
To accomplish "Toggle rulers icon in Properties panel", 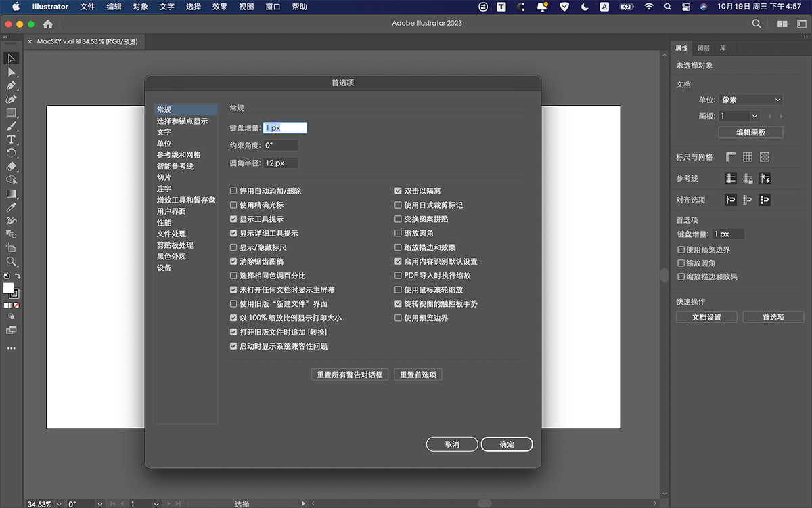I will (x=731, y=157).
